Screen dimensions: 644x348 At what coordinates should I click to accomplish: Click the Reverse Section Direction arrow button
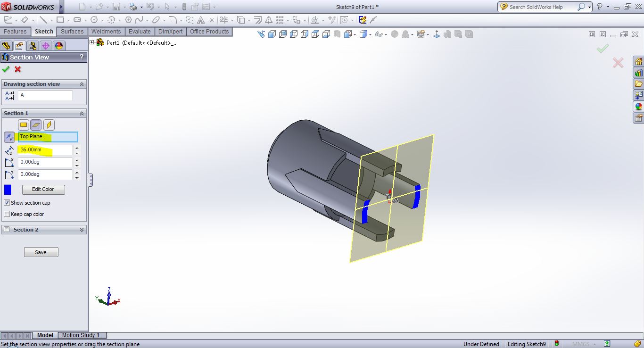9,137
